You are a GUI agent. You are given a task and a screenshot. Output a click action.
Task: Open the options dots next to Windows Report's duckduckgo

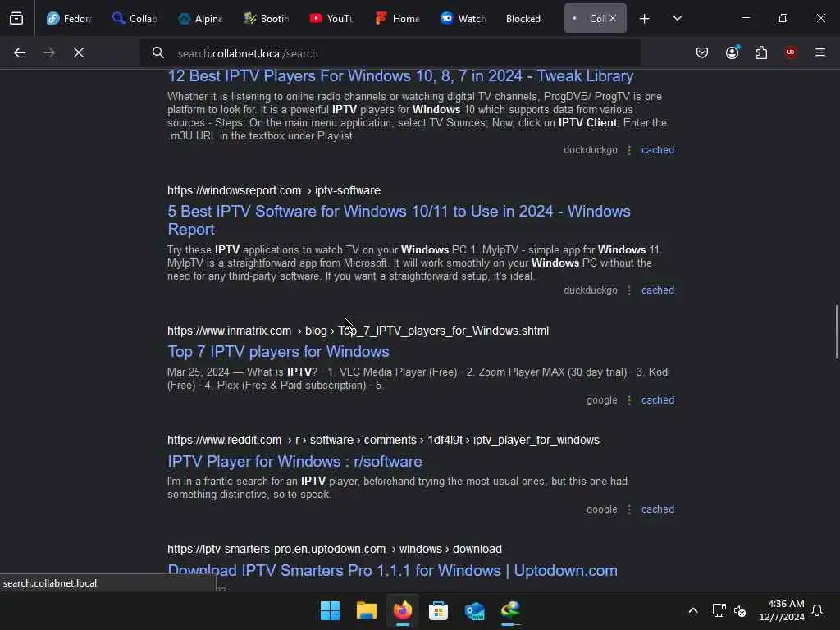629,290
